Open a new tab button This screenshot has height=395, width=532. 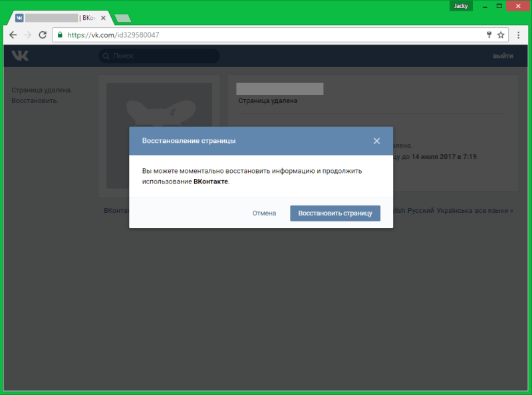(123, 18)
